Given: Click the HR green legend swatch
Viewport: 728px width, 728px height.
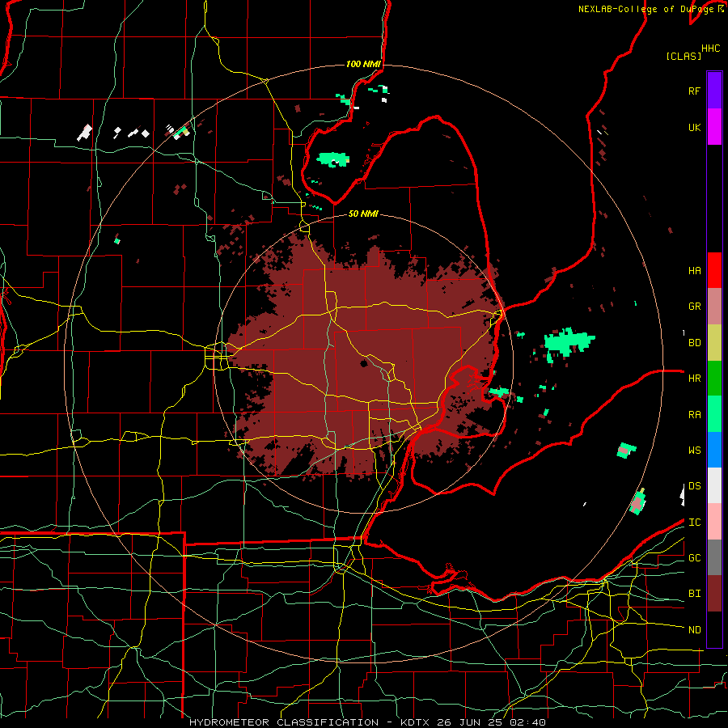Looking at the screenshot, I should (x=714, y=378).
